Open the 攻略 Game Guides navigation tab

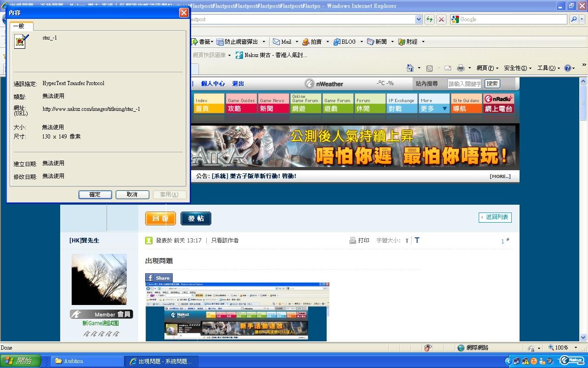[x=241, y=103]
